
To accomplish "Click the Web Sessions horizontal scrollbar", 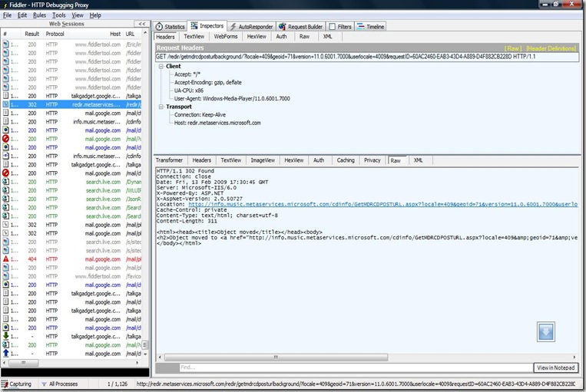I will [24, 363].
